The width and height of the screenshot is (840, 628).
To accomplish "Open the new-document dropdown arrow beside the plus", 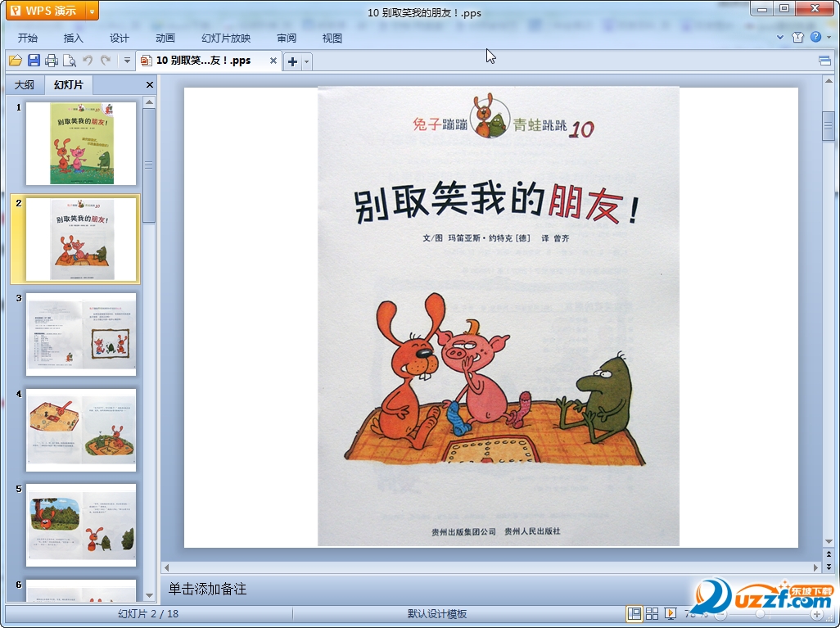I will 306,61.
